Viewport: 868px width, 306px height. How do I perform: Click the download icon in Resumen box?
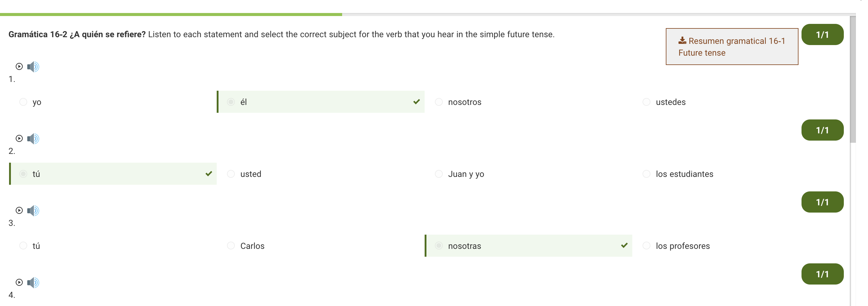click(682, 41)
